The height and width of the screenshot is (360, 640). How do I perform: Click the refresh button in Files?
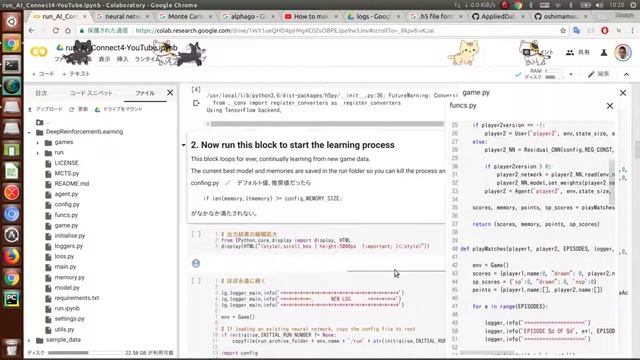click(78, 109)
